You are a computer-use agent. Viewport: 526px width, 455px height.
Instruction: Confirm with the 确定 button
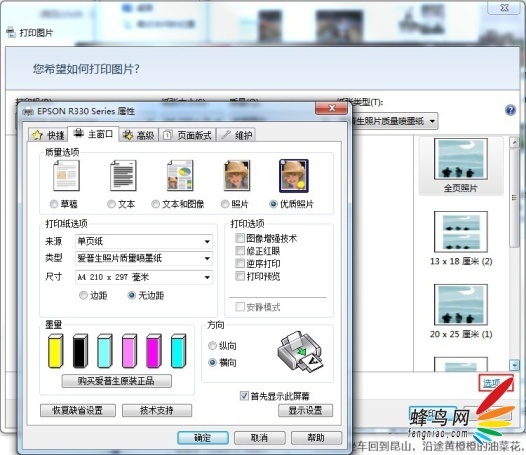point(203,438)
